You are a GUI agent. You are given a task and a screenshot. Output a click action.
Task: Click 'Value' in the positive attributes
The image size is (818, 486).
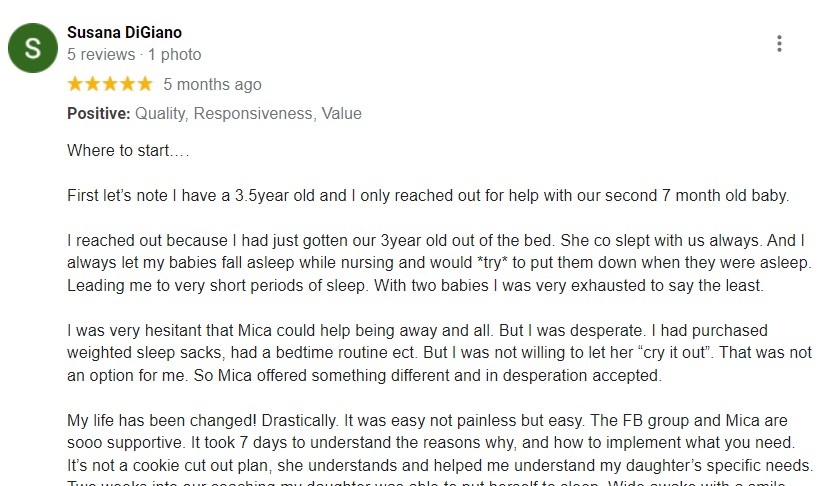341,114
